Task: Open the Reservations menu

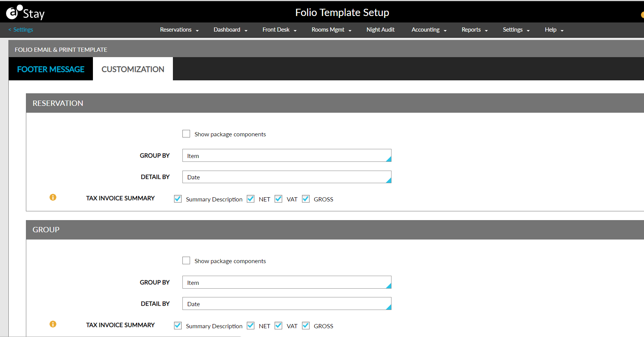Action: [x=179, y=30]
